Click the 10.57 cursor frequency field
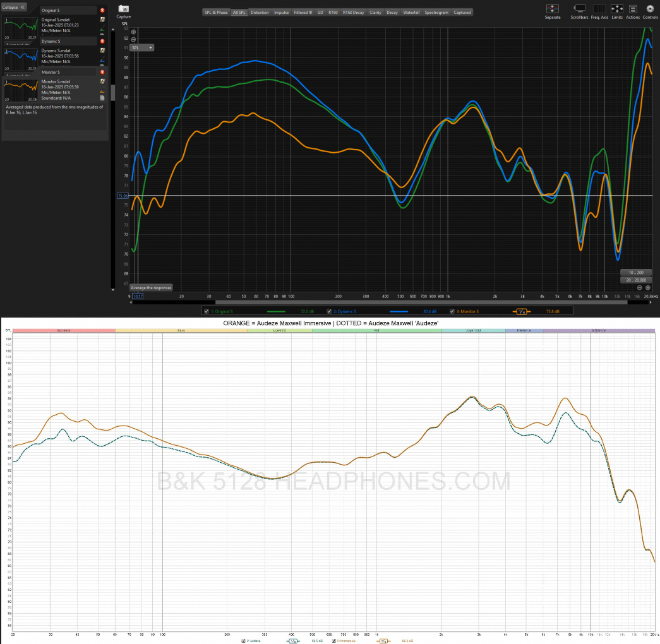Screen dimensions: 660x644 [138, 296]
